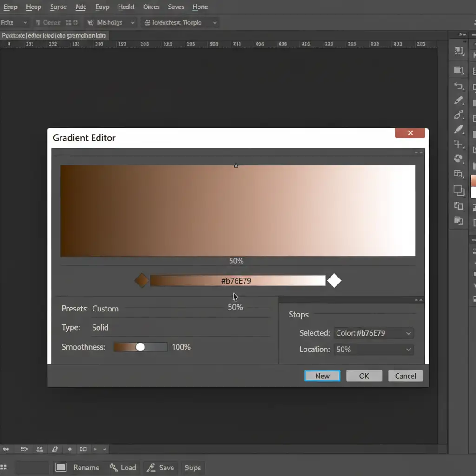
Task: Expand the Ms-hdigs dropdown in options bar
Action: (132, 22)
